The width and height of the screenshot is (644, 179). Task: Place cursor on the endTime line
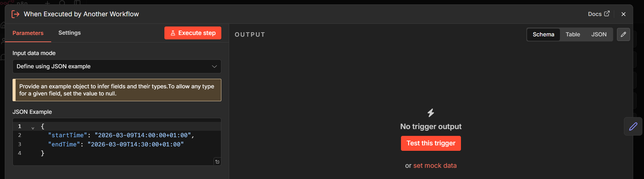(x=115, y=144)
